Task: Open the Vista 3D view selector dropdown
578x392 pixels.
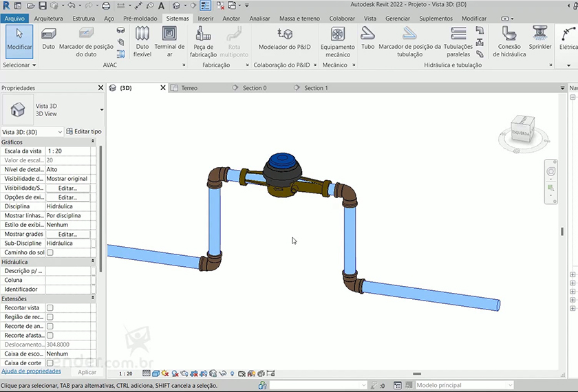Action: point(59,131)
